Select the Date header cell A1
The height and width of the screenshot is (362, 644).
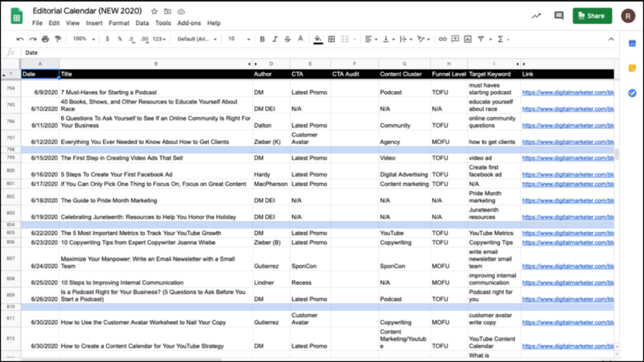[40, 74]
